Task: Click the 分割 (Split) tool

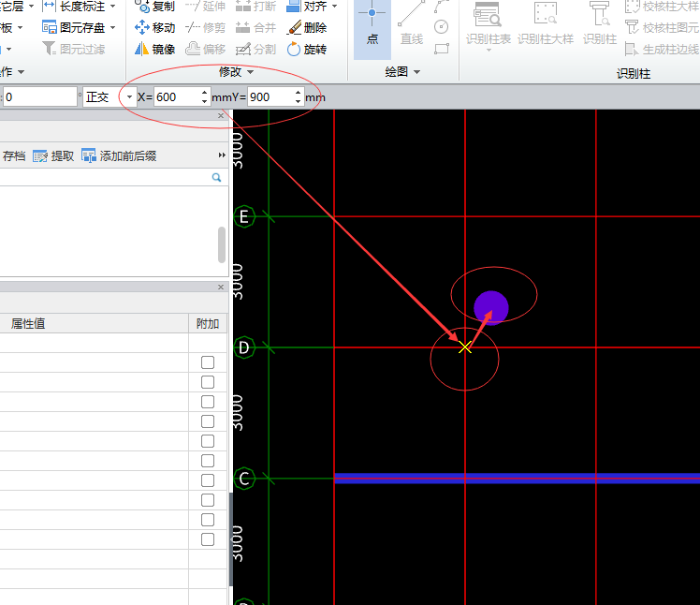Action: (x=255, y=49)
